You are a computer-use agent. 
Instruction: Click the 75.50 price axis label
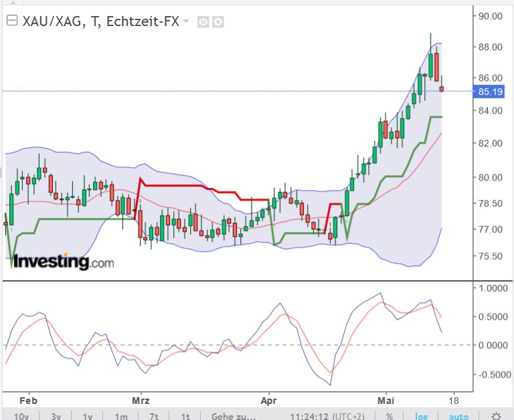click(491, 256)
